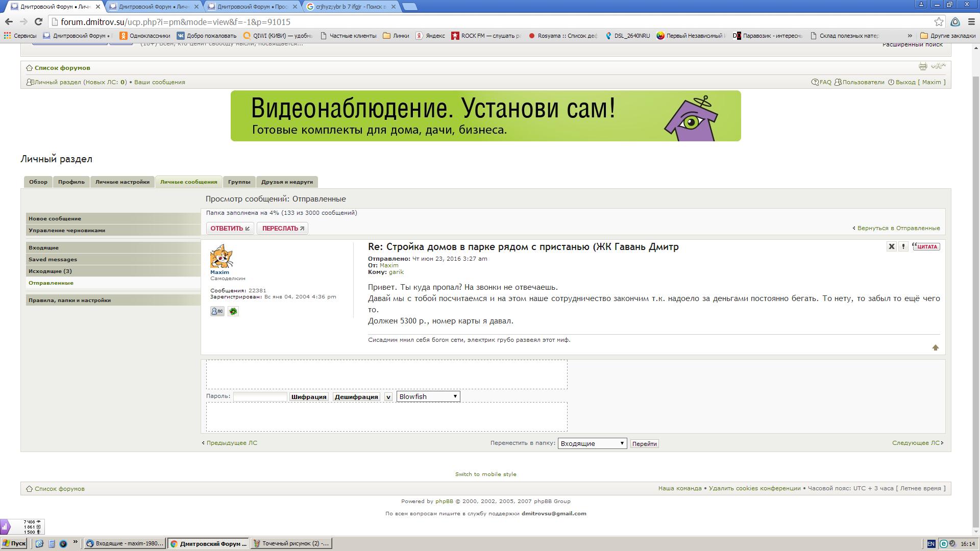Report message with exclamation icon

pos(903,246)
